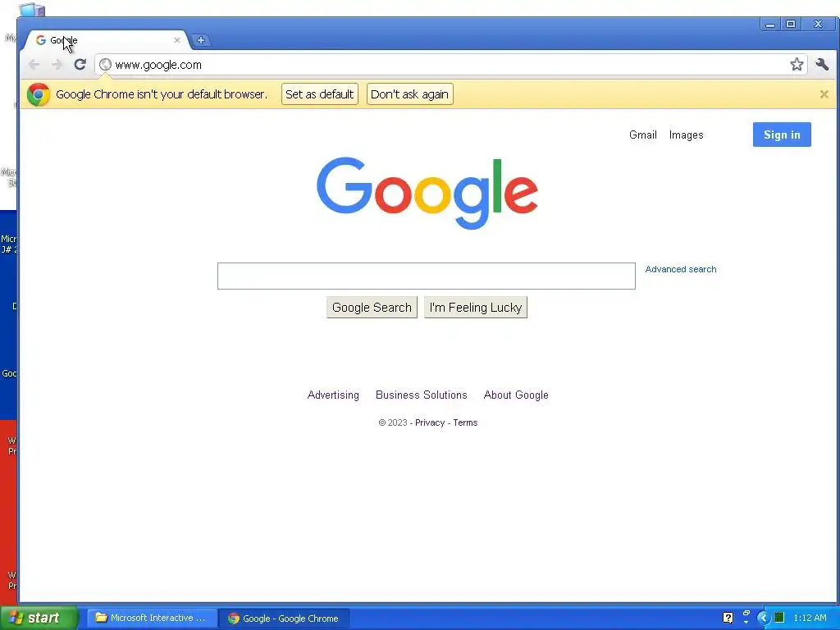Click Set as default button
The image size is (840, 630).
tap(320, 94)
